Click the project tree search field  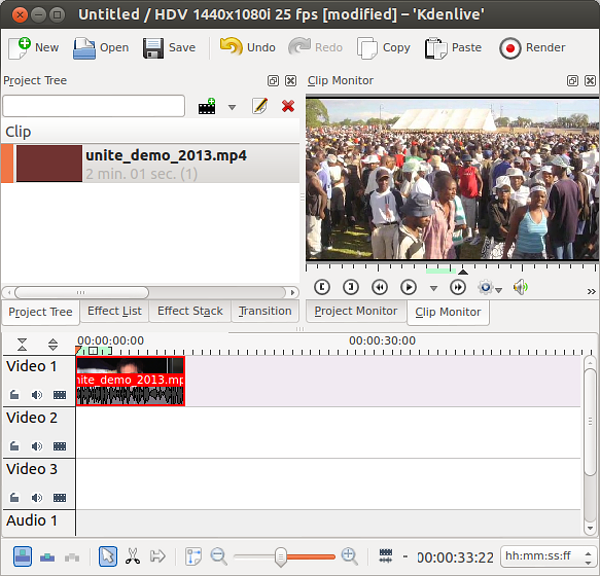pyautogui.click(x=93, y=106)
